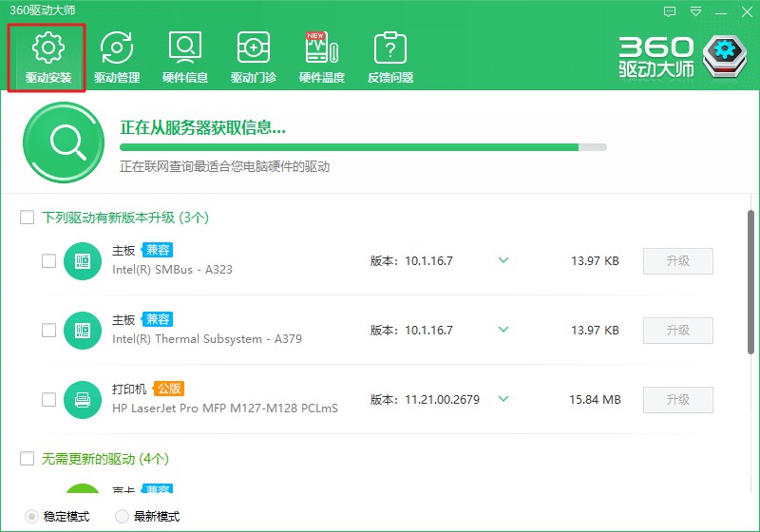Check the 下列驱动有新版本升级 group checkbox
This screenshot has width=760, height=532.
coord(28,217)
